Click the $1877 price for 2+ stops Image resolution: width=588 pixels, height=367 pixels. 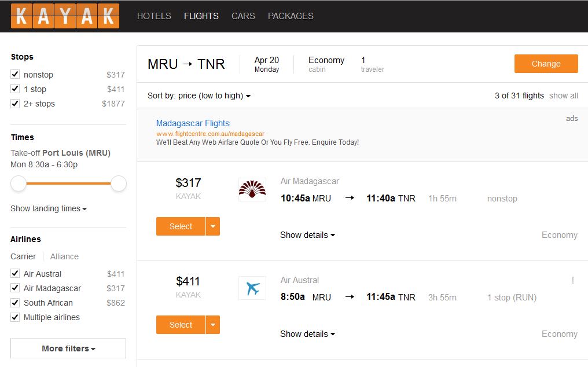(x=113, y=104)
